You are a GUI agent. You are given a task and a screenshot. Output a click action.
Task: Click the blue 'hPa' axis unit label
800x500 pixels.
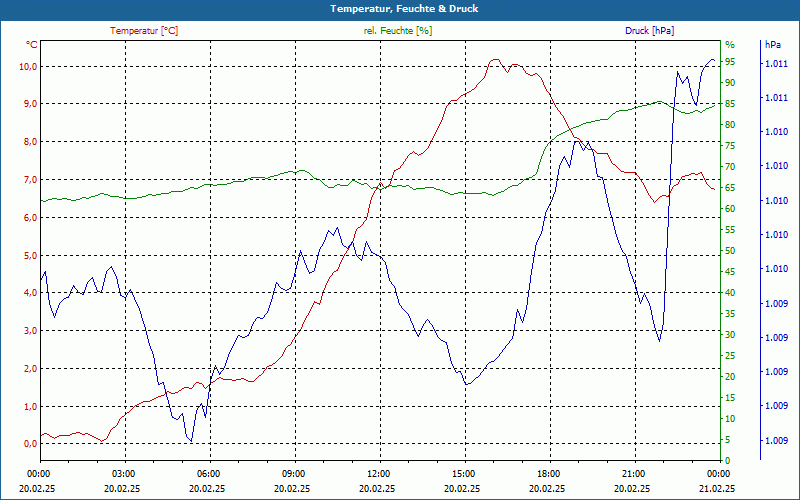tap(772, 45)
